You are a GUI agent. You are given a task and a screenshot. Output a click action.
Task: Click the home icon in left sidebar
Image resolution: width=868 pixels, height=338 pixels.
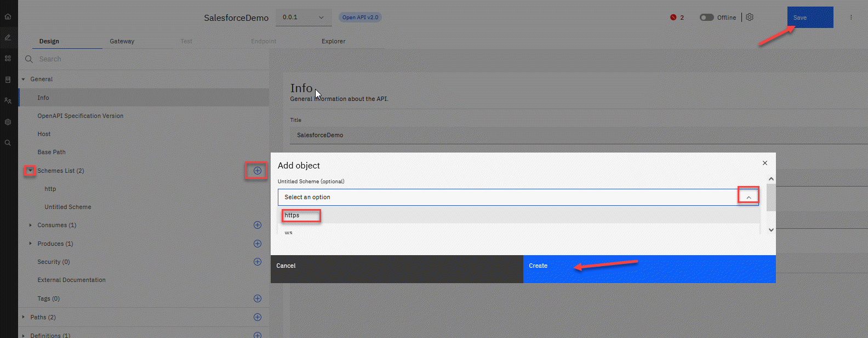click(x=8, y=16)
